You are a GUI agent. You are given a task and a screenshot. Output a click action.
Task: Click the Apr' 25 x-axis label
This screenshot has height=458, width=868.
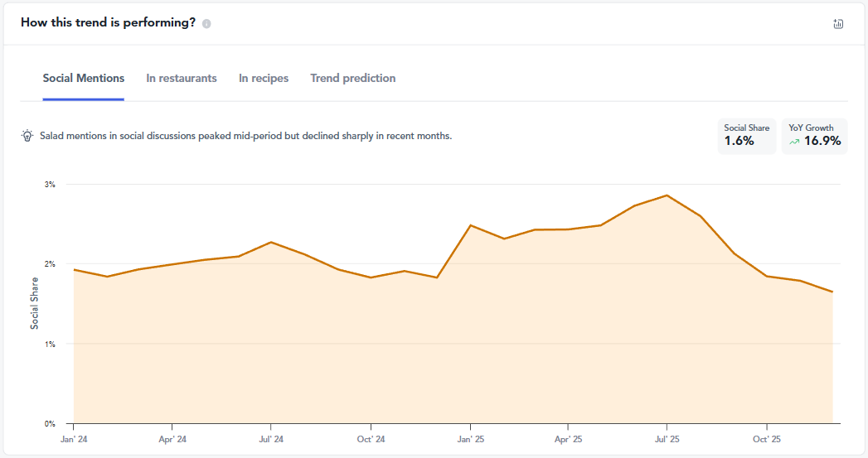(x=569, y=439)
